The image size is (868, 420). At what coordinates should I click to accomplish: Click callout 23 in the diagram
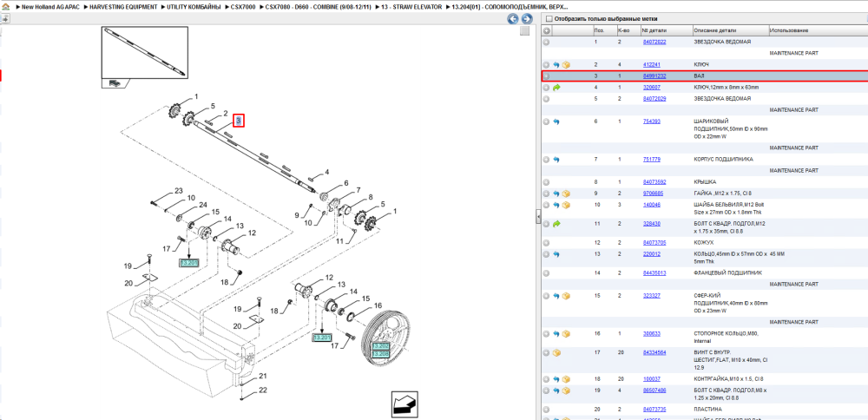coord(178,191)
